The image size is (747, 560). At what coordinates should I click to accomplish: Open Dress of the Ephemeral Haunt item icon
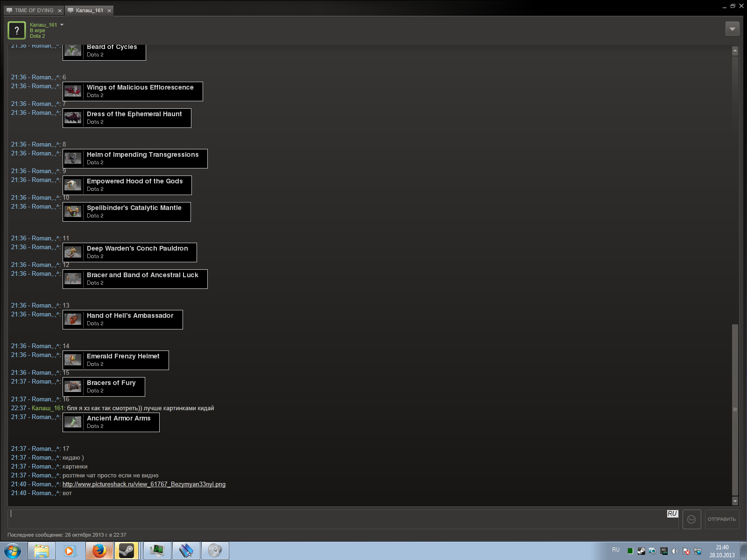[73, 118]
